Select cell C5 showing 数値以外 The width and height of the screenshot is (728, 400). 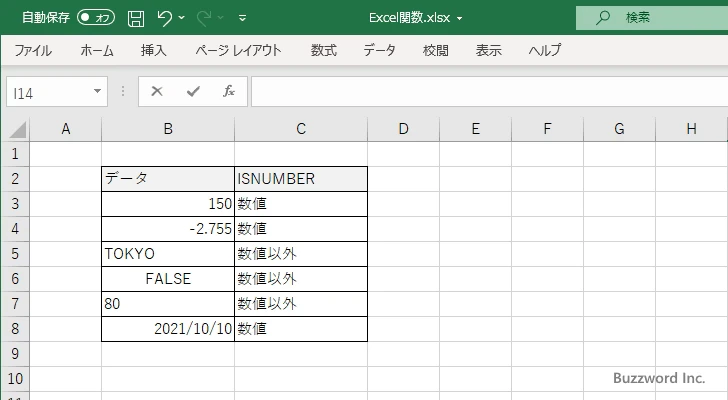pos(301,254)
